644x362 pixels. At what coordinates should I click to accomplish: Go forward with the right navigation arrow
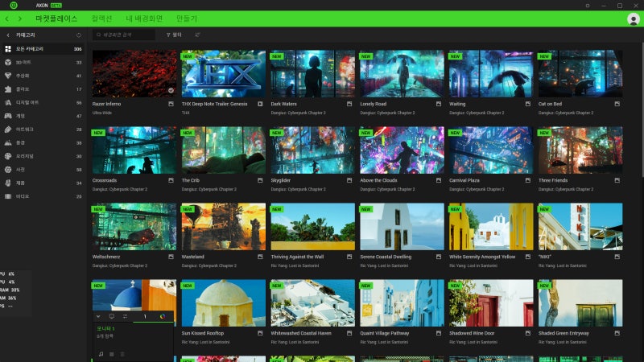tap(19, 19)
